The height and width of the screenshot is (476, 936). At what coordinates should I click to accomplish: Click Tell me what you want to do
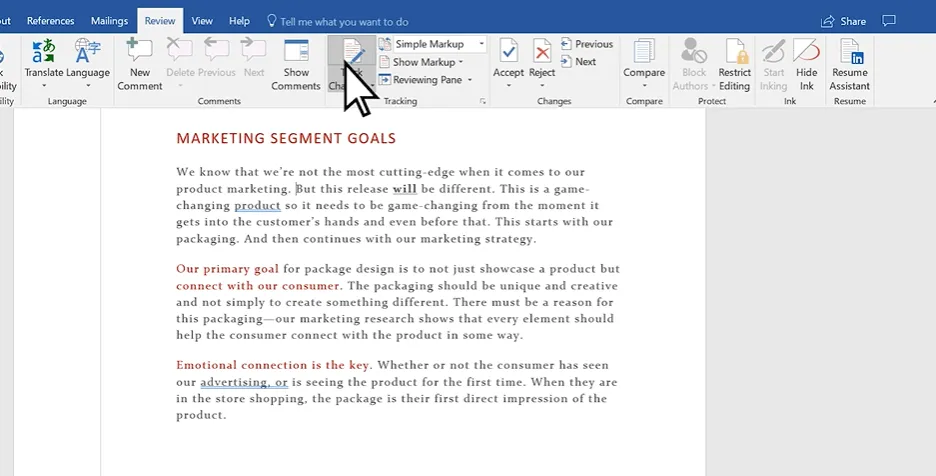pos(344,22)
